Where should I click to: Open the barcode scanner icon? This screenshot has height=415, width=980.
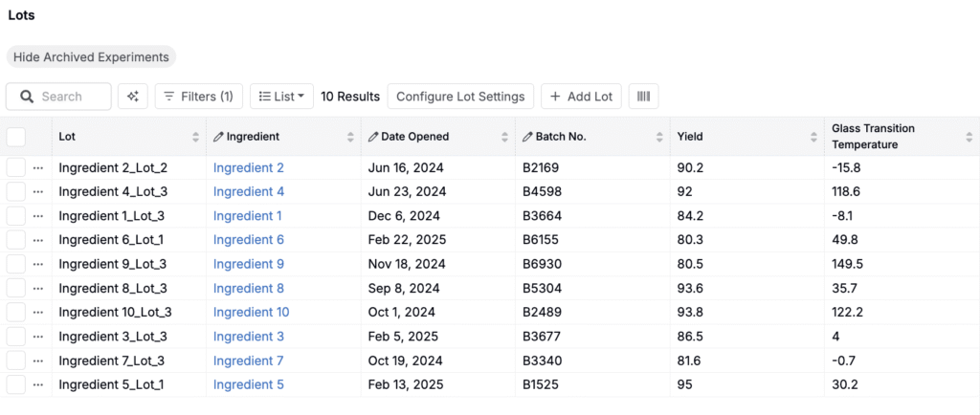point(643,97)
